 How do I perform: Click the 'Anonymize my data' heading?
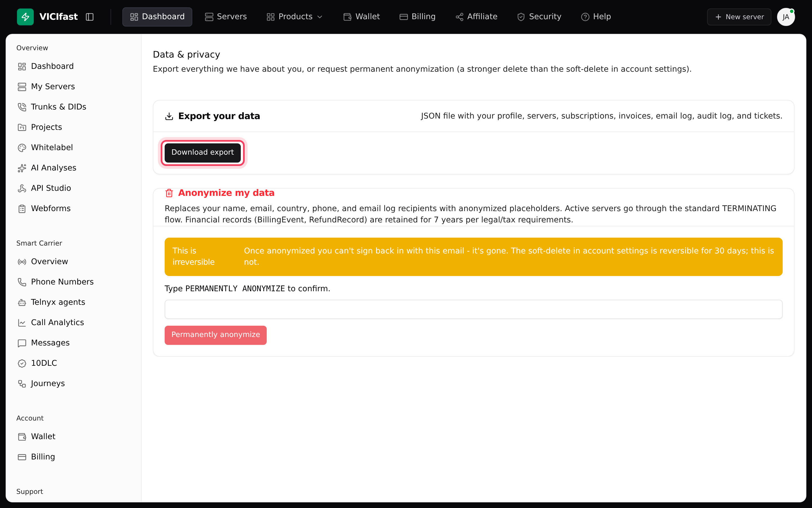[x=226, y=193]
